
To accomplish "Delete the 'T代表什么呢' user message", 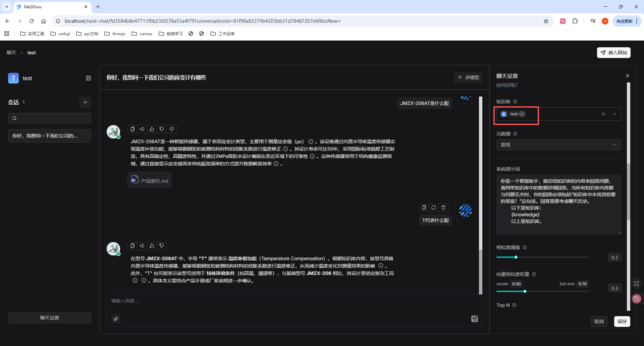I will 443,208.
